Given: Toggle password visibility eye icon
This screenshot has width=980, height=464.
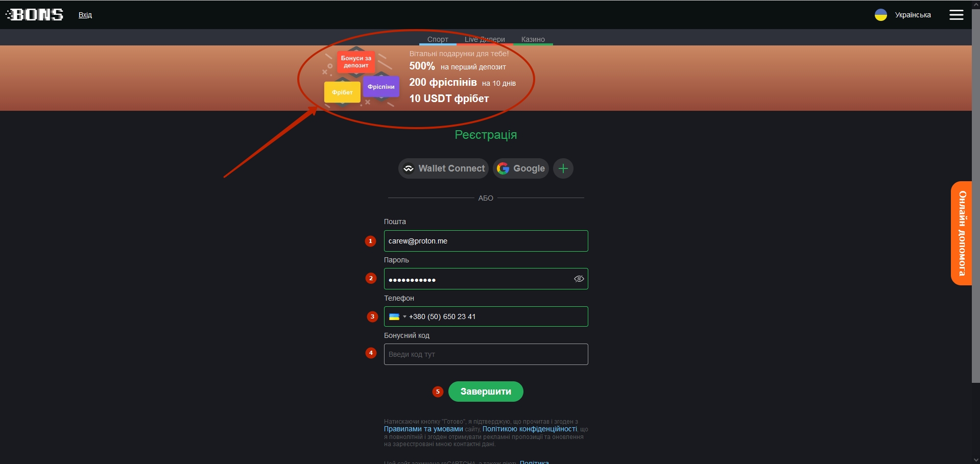Looking at the screenshot, I should pos(579,279).
